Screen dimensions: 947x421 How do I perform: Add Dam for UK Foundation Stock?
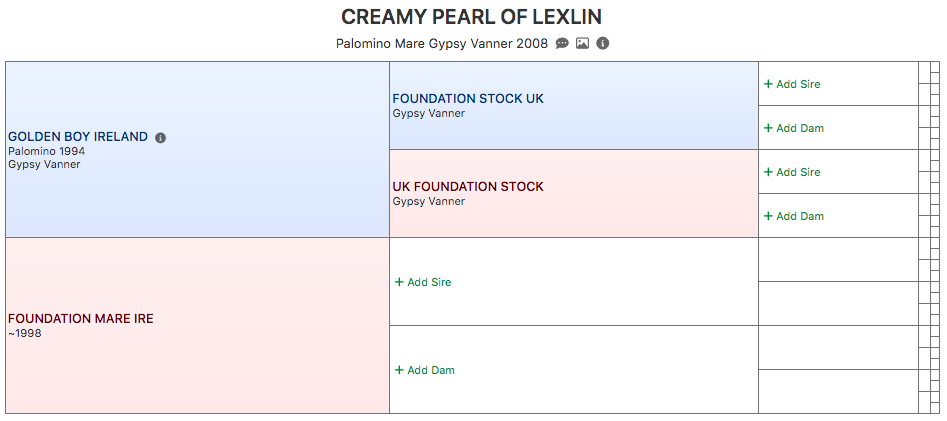point(794,216)
